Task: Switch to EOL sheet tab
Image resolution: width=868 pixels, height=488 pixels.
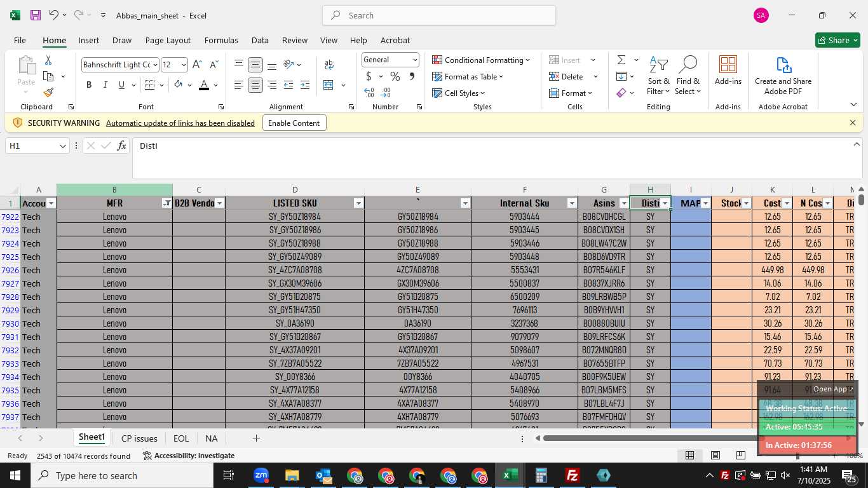Action: [x=181, y=438]
